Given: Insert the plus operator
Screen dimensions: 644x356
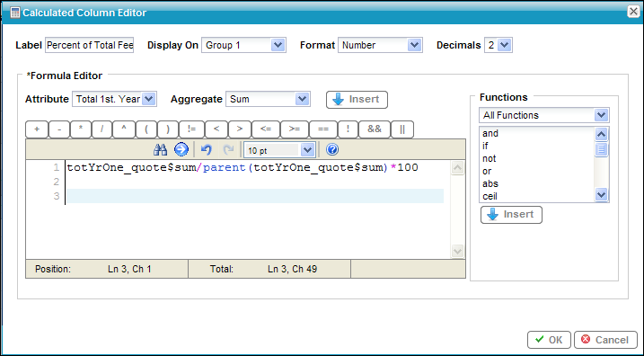Looking at the screenshot, I should coord(37,129).
